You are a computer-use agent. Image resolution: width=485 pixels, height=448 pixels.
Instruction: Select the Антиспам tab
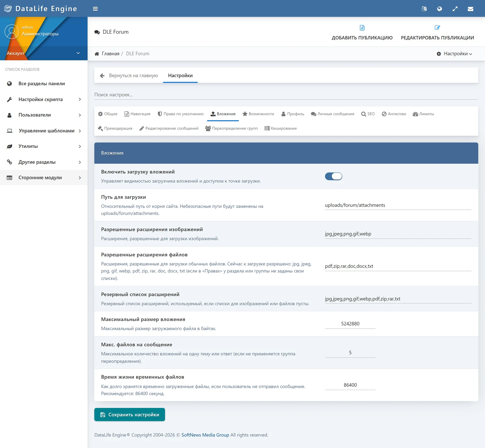click(394, 114)
